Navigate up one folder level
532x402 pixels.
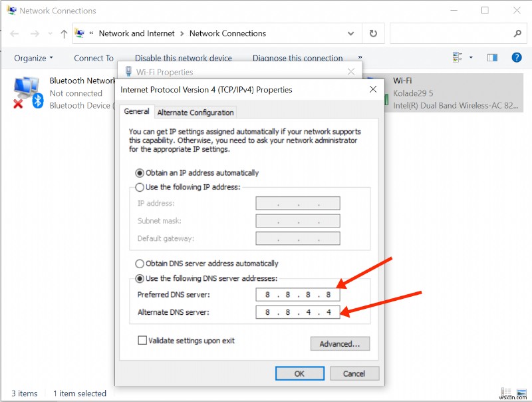point(64,33)
